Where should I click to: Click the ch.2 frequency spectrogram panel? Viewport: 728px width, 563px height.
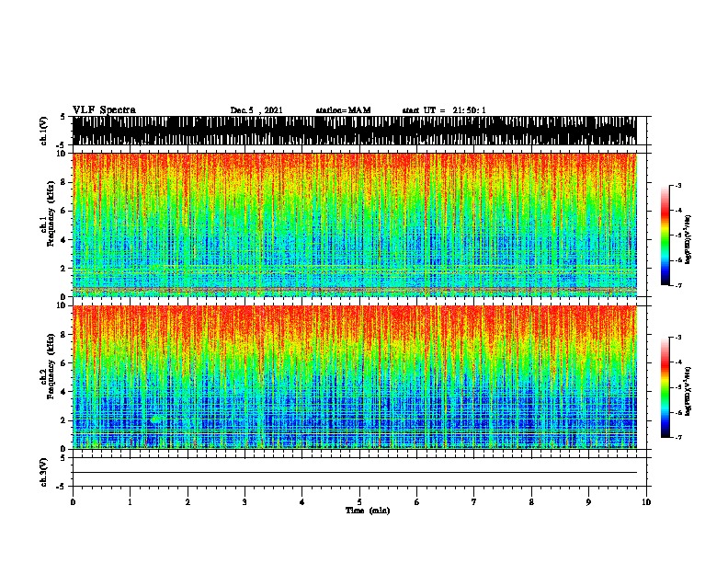(355, 377)
